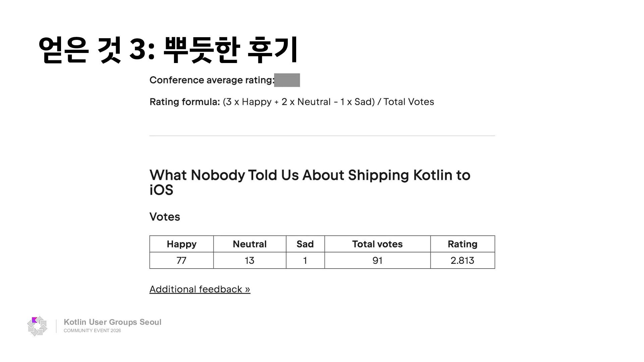
Task: Click the Rating formula text
Action: 292,102
